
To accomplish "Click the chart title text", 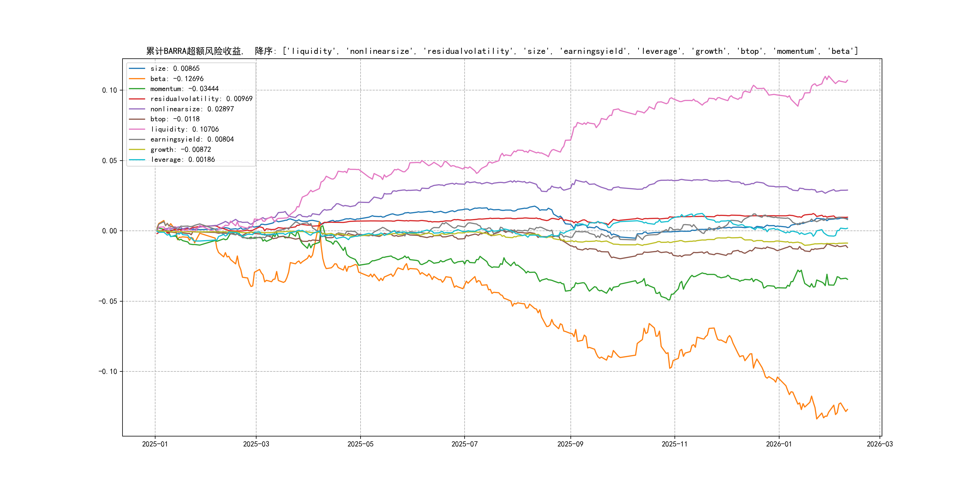I will click(x=501, y=51).
